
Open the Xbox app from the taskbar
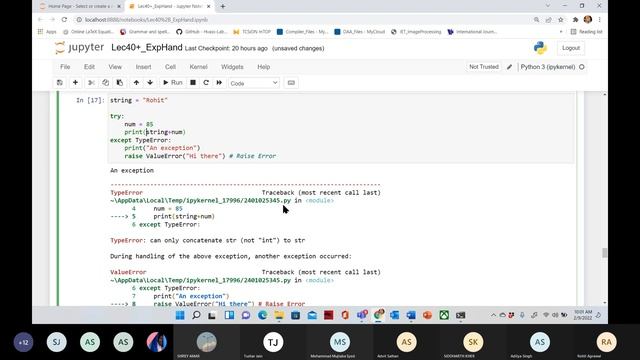point(444,315)
